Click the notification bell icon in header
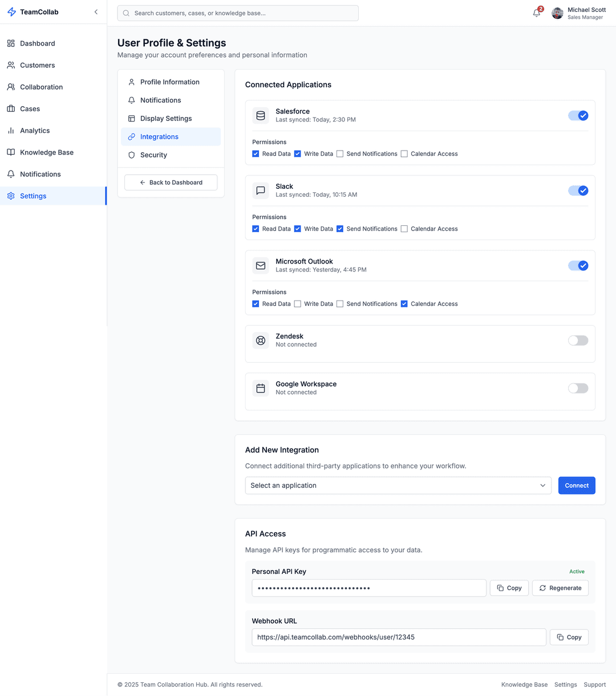This screenshot has height=696, width=616. click(536, 13)
